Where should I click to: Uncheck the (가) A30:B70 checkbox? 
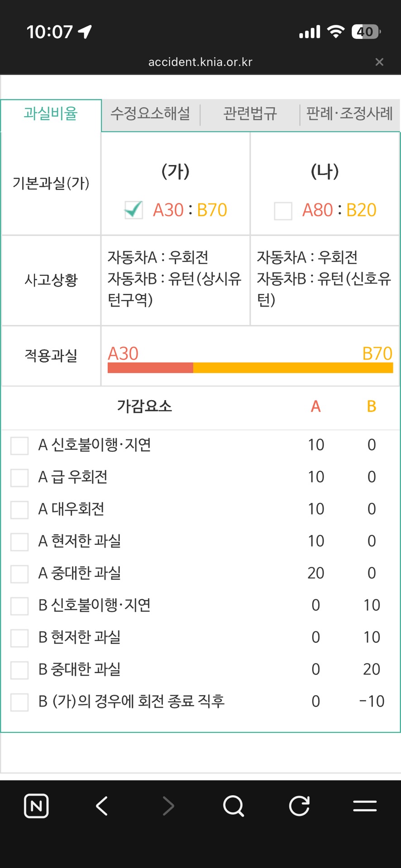(134, 210)
